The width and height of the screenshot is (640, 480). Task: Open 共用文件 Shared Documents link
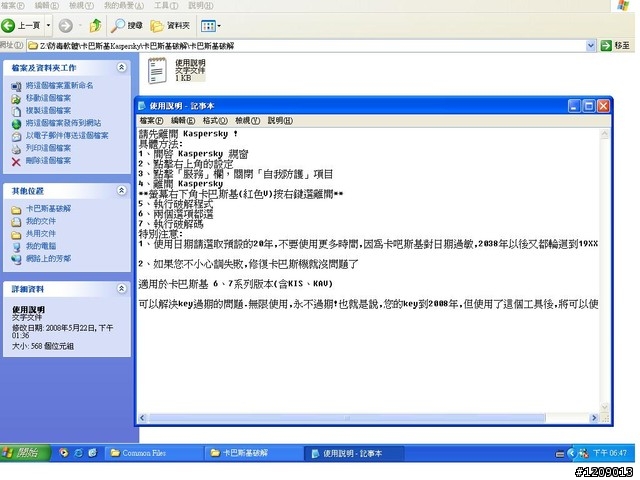coord(41,233)
